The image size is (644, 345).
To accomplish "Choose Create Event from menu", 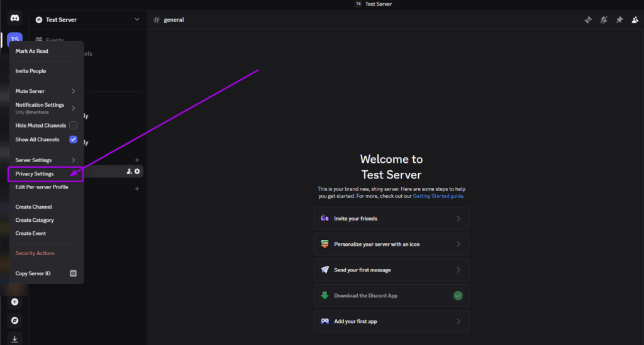I will 45,233.
